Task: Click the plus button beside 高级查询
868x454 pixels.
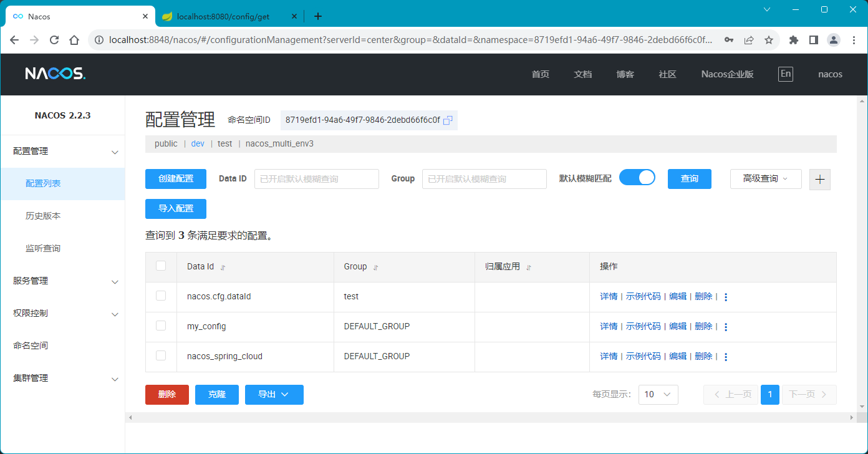Action: coord(820,179)
